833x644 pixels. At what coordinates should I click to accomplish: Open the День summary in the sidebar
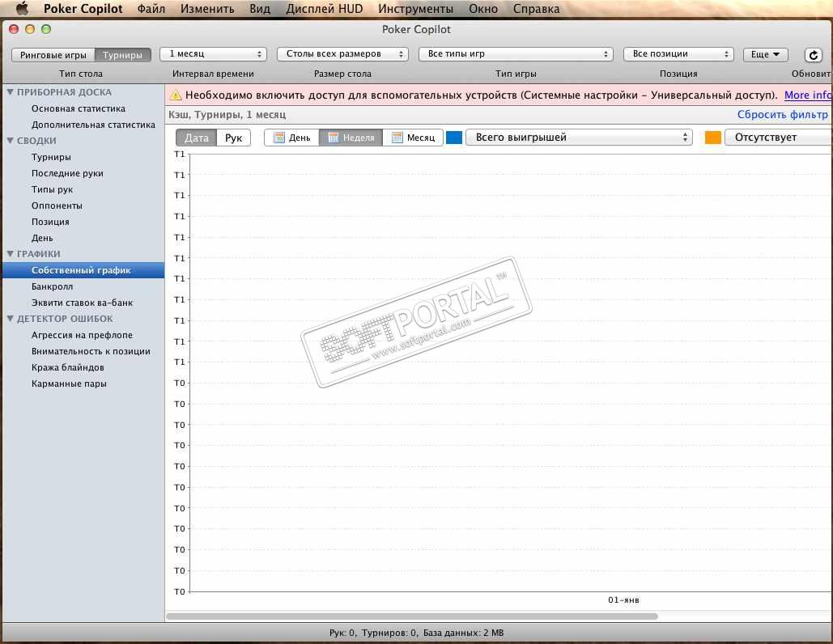coord(42,238)
